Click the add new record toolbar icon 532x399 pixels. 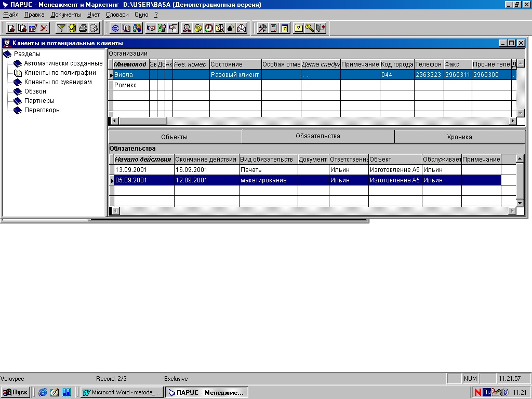[x=11, y=28]
